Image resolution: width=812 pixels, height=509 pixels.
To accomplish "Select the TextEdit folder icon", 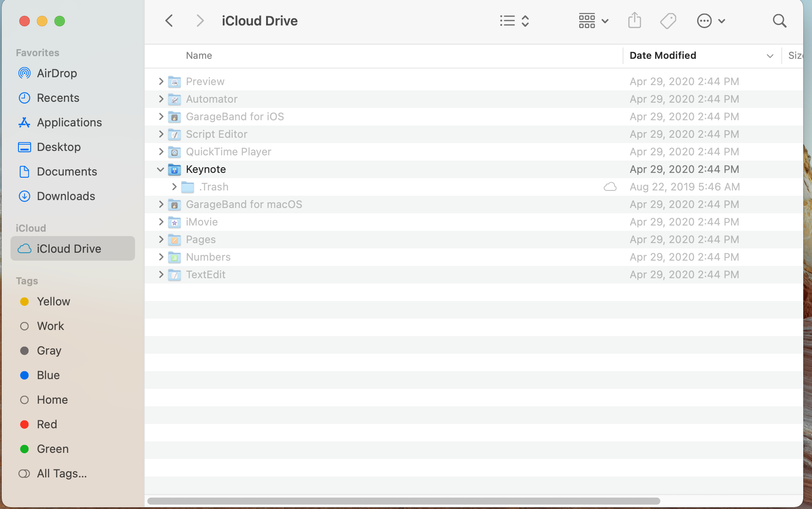I will tap(175, 275).
